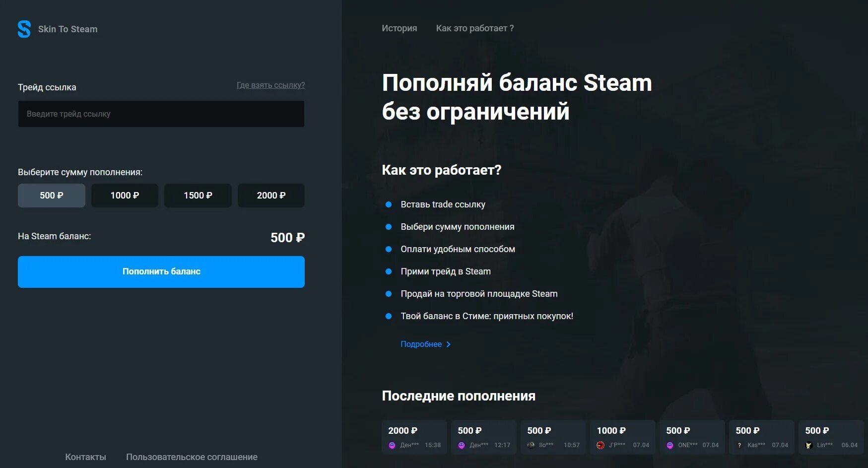Image resolution: width=868 pixels, height=468 pixels.
Task: Focus the trade link input field
Action: click(x=161, y=114)
